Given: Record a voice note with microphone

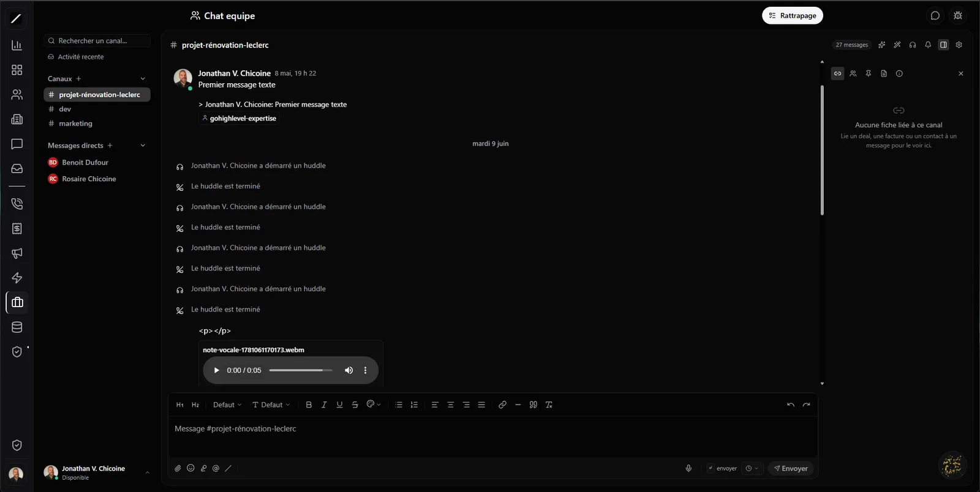Looking at the screenshot, I should pos(688,468).
